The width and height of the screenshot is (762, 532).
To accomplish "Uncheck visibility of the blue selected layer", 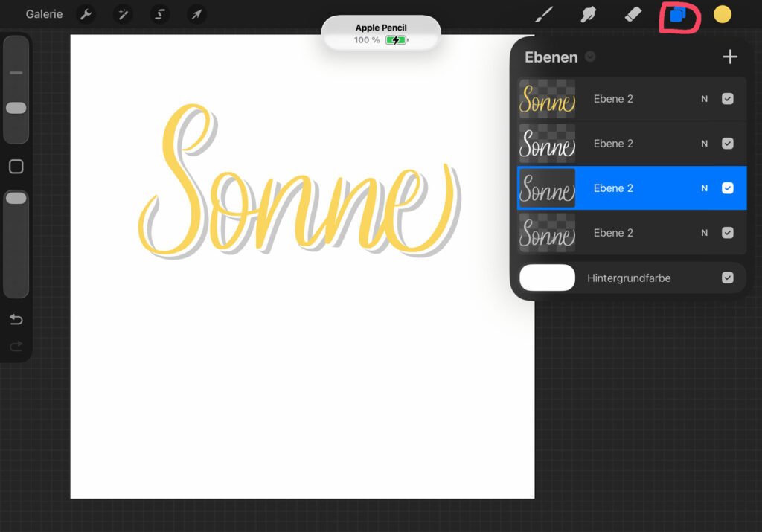I will tap(727, 188).
